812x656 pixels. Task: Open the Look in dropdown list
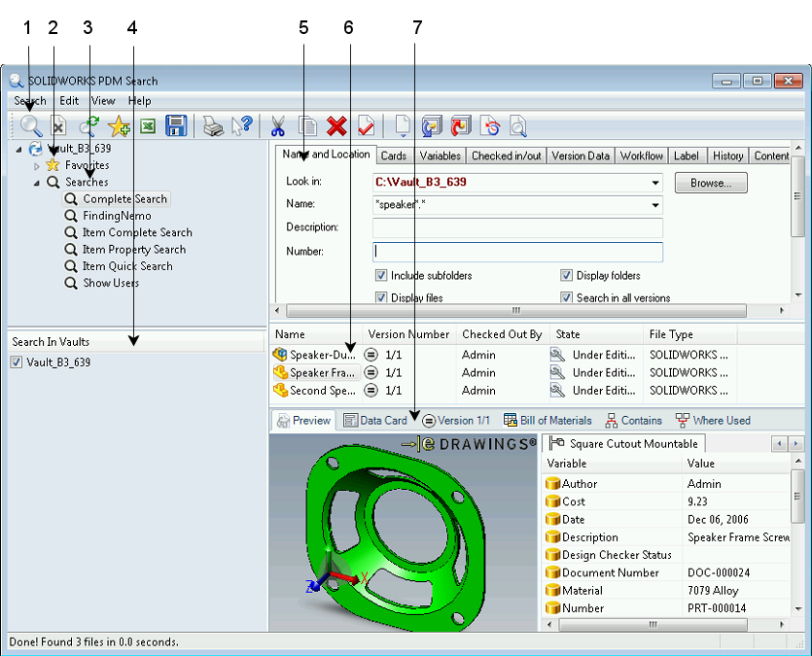pyautogui.click(x=655, y=182)
